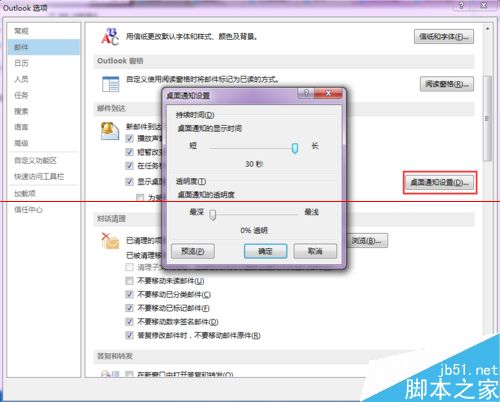
Task: Click the reading pane layout icon
Action: (x=110, y=84)
